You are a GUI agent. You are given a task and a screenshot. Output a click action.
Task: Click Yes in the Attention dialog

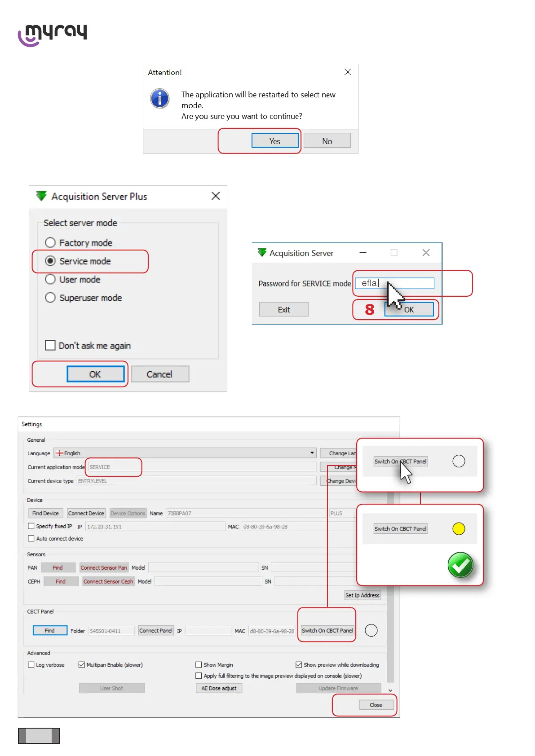tap(275, 141)
